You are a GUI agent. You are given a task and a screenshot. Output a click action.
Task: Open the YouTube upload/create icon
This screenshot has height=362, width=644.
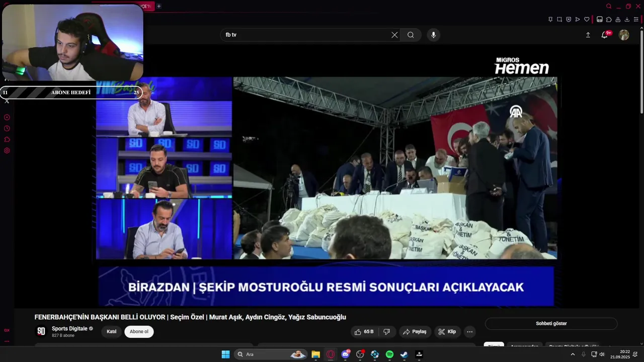click(x=588, y=35)
